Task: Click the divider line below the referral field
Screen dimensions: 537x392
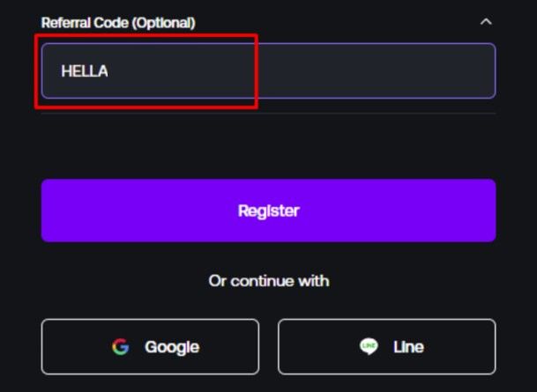Action: click(x=268, y=113)
